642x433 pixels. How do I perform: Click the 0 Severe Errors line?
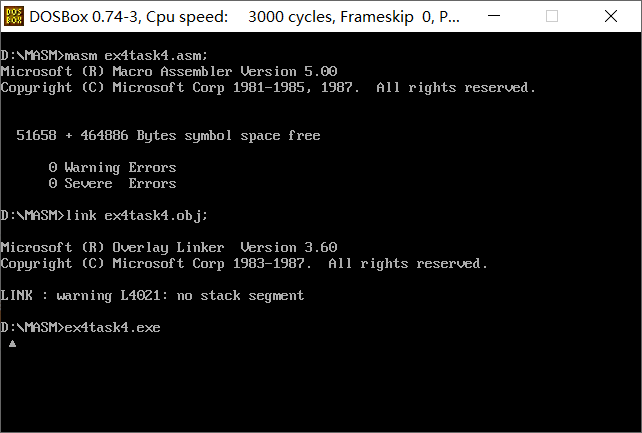point(112,183)
